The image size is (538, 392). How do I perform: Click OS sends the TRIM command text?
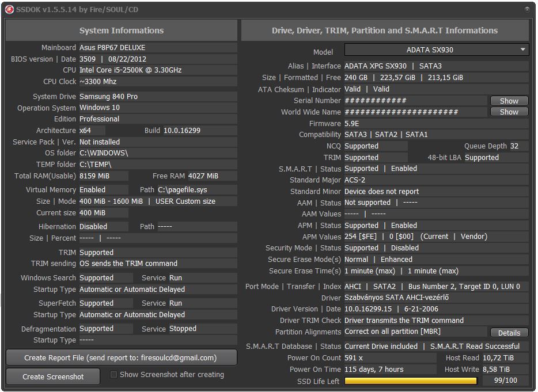pyautogui.click(x=128, y=264)
